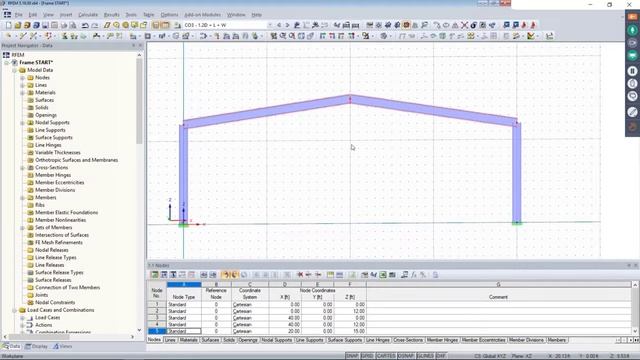Select Load Cases item in navigator tree
Screen dimensions: 640x360
pyautogui.click(x=47, y=318)
